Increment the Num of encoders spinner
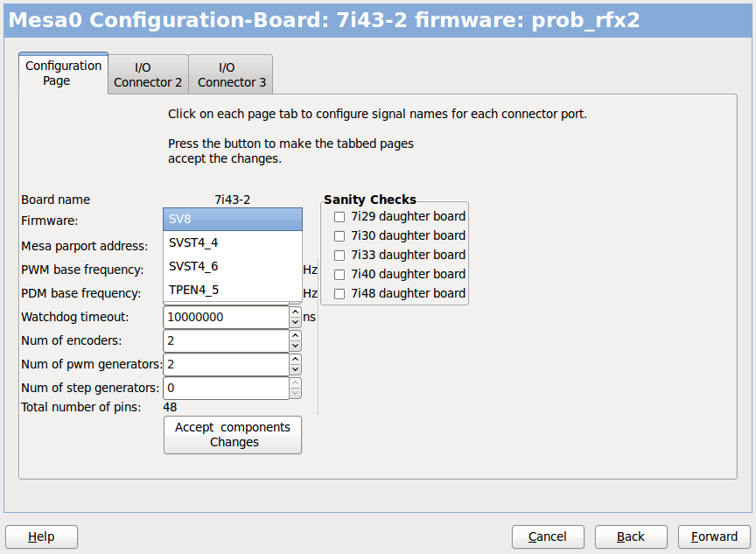 click(x=295, y=335)
